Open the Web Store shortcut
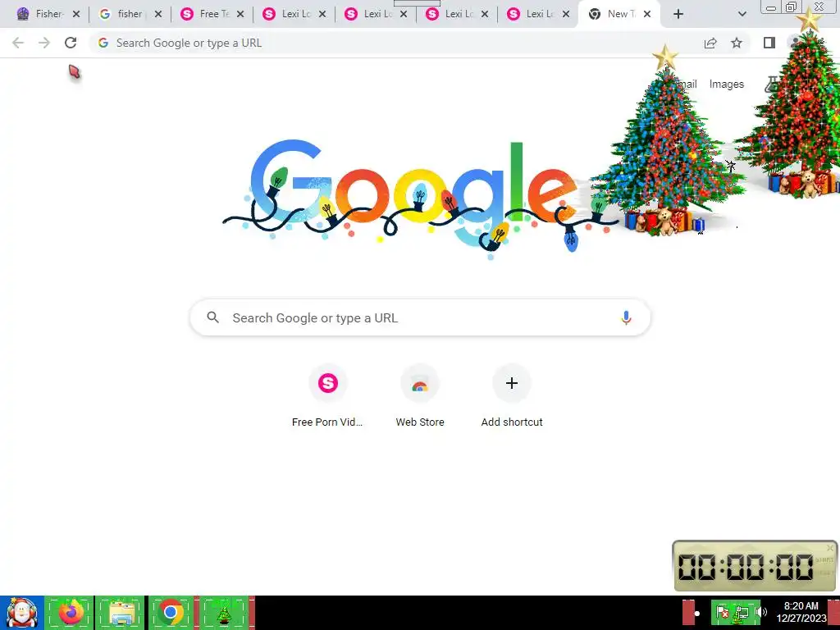Viewport: 840px width, 630px height. (419, 396)
